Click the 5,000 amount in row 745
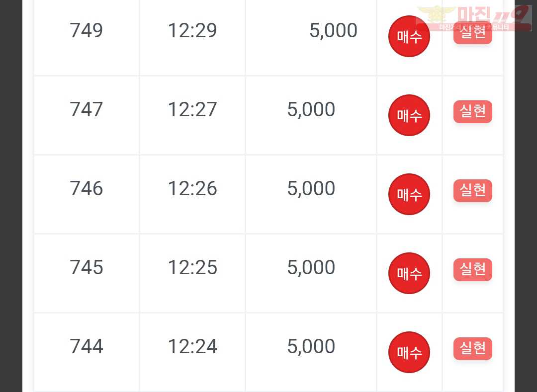537x392 pixels. [311, 267]
